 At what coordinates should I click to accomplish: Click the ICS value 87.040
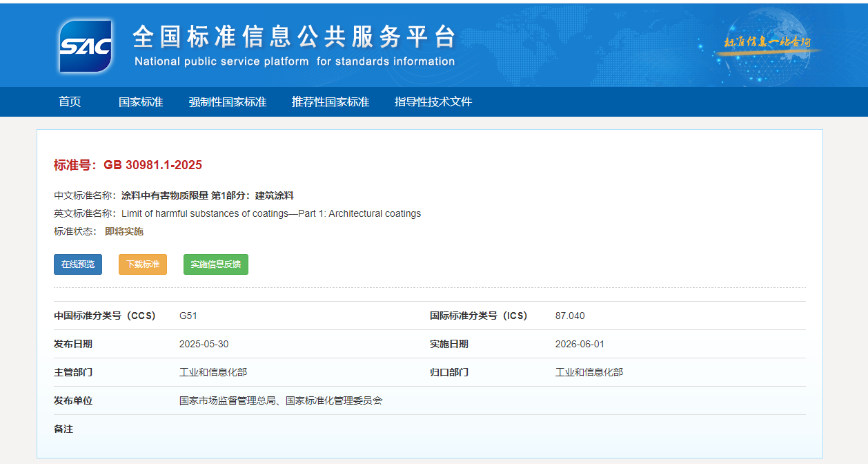point(570,316)
